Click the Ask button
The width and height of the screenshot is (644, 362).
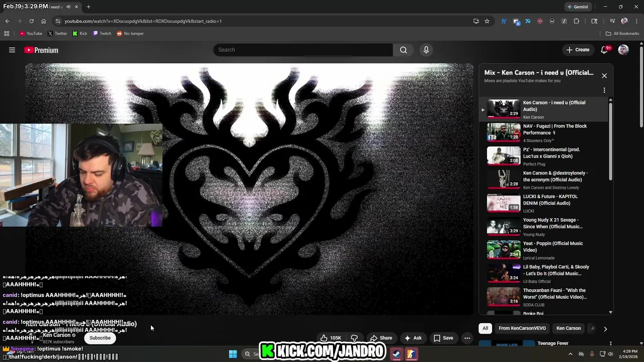[413, 338]
